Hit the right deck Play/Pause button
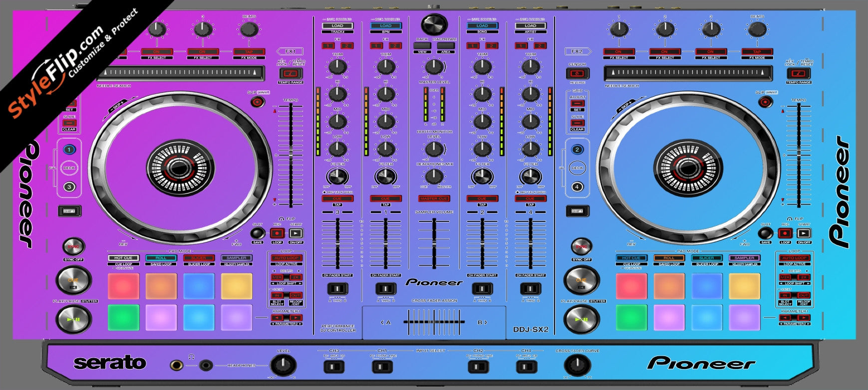The width and height of the screenshot is (868, 390). click(581, 320)
